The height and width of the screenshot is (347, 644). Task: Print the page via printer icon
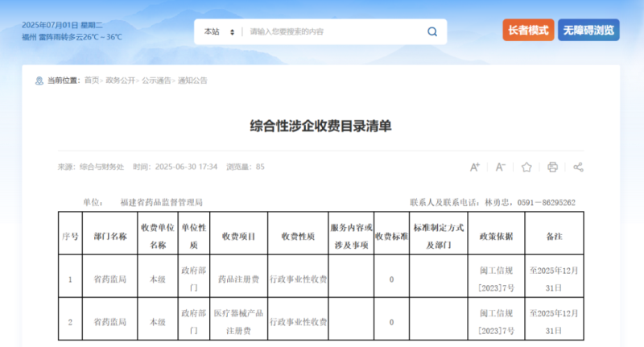tap(552, 167)
